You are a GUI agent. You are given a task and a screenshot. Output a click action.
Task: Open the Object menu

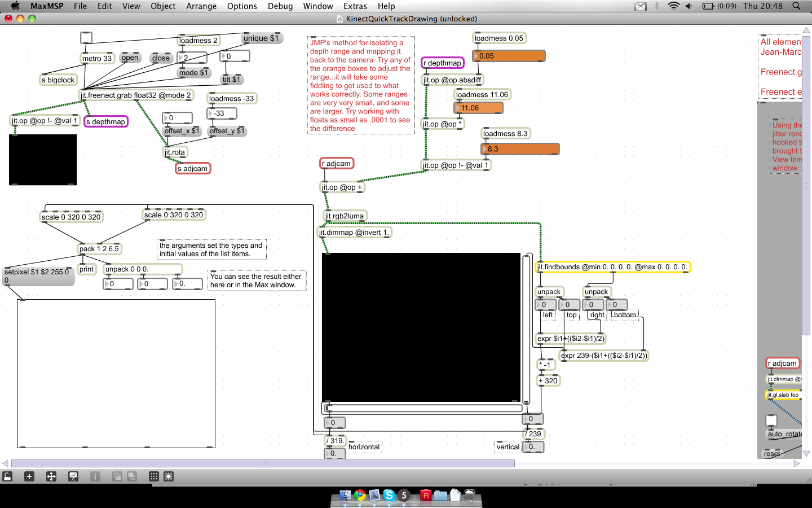163,6
